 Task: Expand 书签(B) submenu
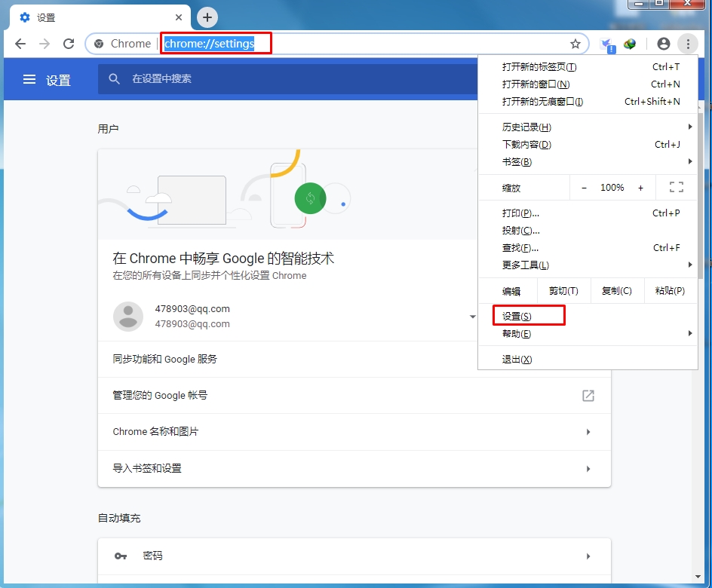coord(588,161)
